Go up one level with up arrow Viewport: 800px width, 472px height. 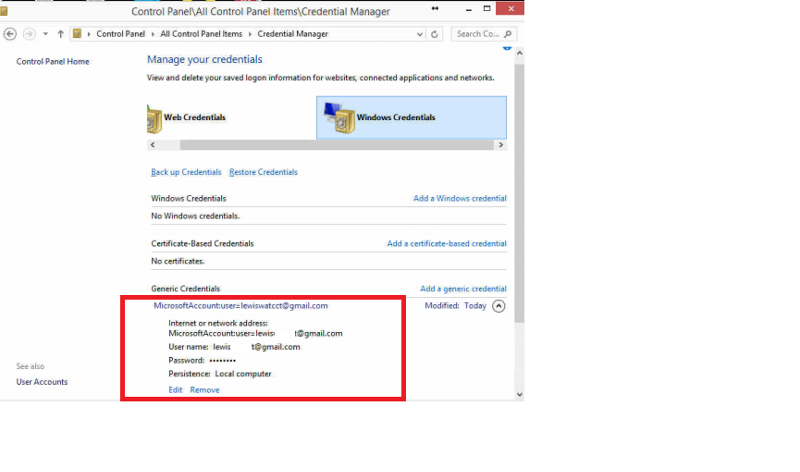tap(60, 34)
